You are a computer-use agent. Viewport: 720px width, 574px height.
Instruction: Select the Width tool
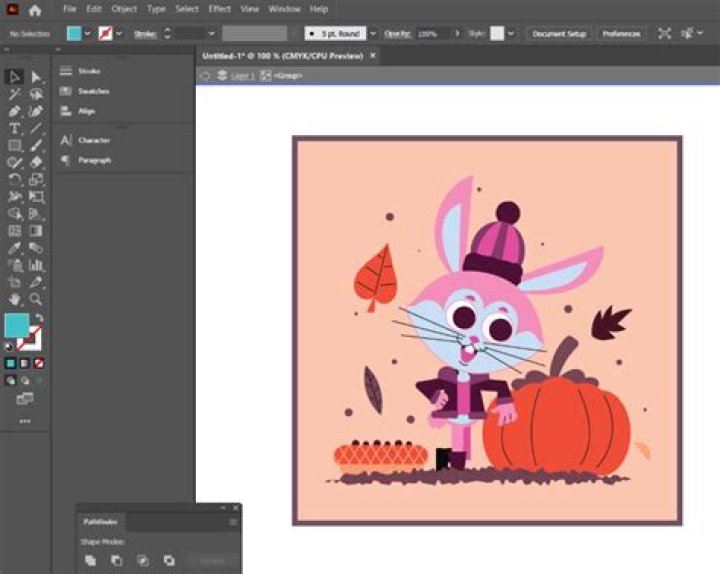click(14, 197)
